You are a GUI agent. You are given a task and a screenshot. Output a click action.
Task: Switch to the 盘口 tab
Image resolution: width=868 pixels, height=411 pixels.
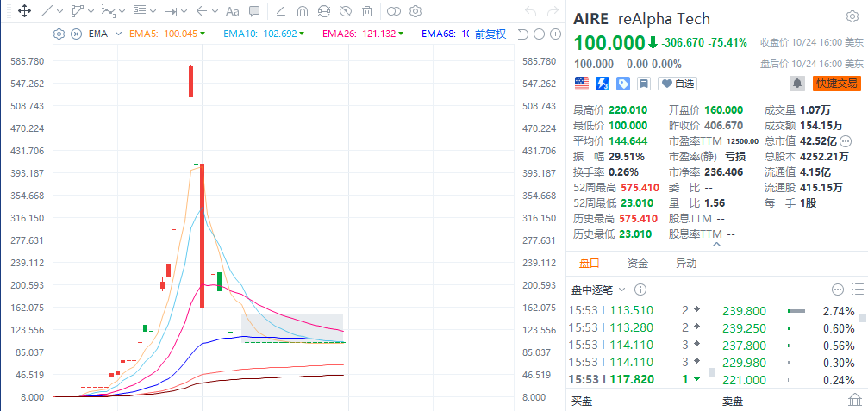coord(589,264)
